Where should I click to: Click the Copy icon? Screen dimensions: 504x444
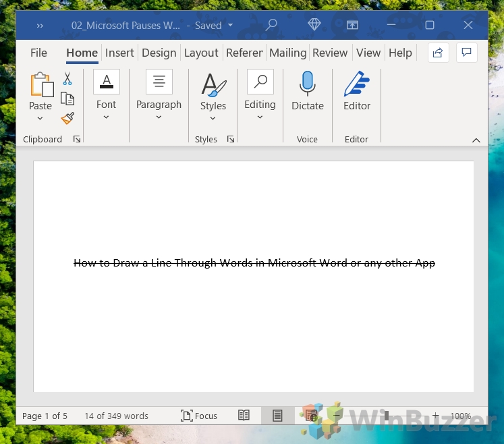point(67,99)
